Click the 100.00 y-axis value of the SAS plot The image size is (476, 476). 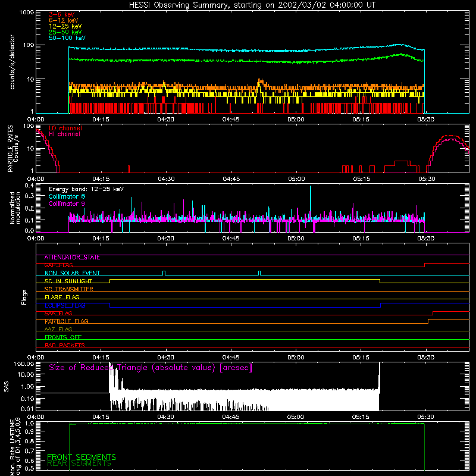[24, 364]
